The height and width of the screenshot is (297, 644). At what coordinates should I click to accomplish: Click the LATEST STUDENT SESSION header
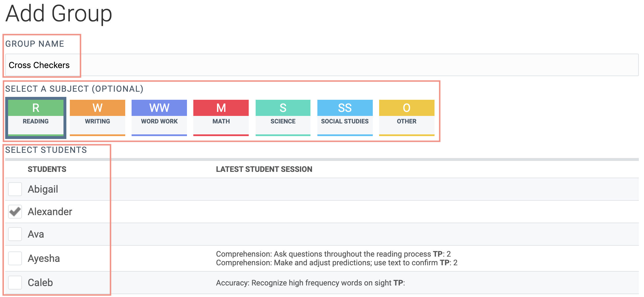click(264, 169)
